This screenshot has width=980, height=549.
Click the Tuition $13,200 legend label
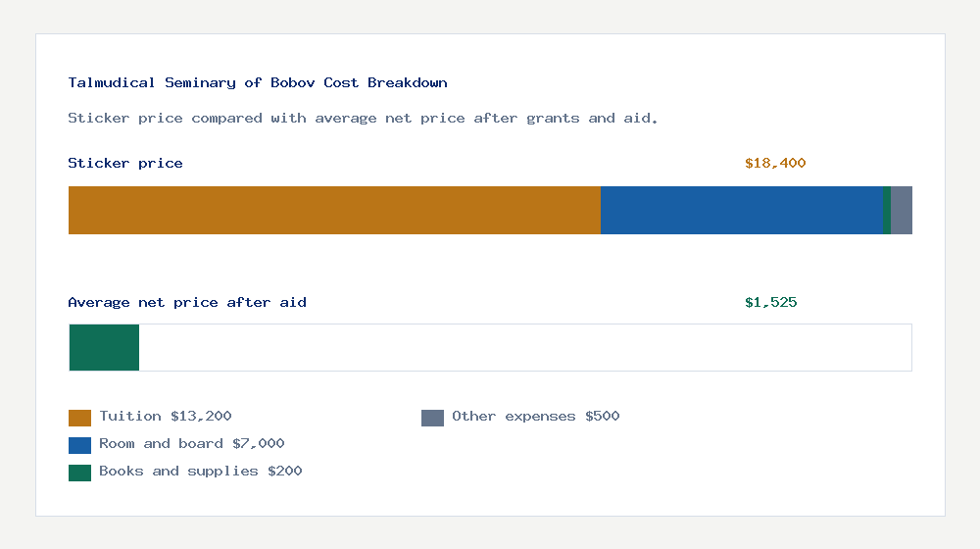click(166, 417)
